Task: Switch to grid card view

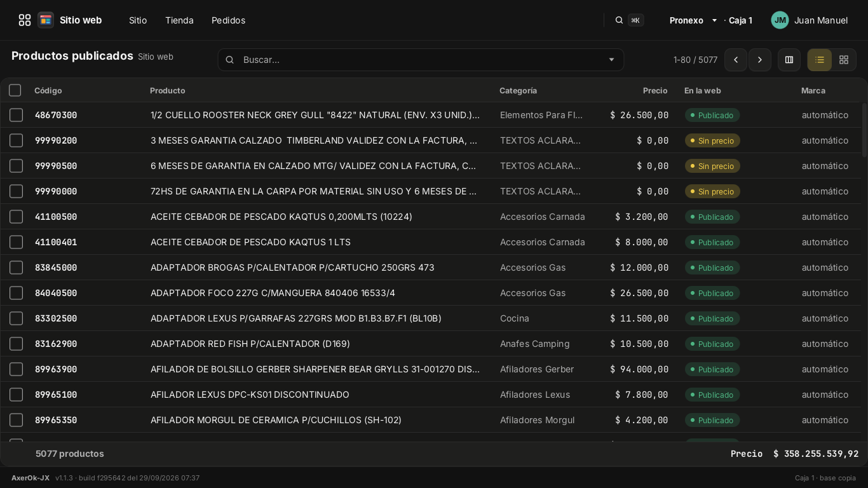Action: [x=844, y=60]
